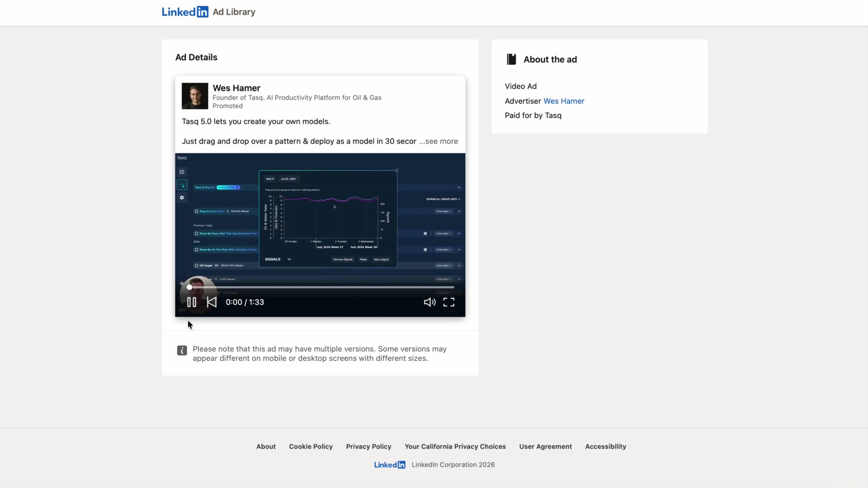Screen dimensions: 868x488
Task: Click the 'Video Ad' label
Action: click(x=521, y=86)
